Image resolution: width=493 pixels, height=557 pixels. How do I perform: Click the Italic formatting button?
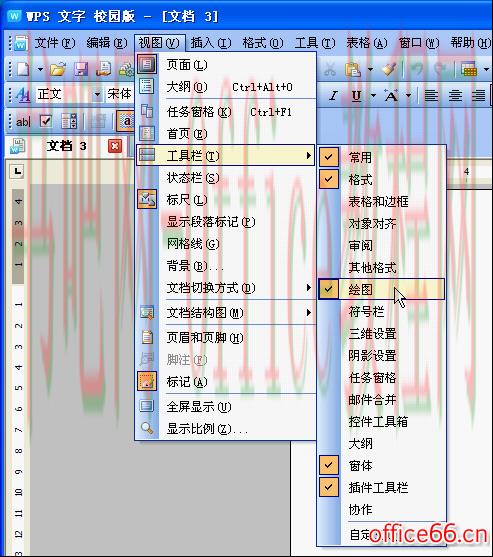coord(333,95)
